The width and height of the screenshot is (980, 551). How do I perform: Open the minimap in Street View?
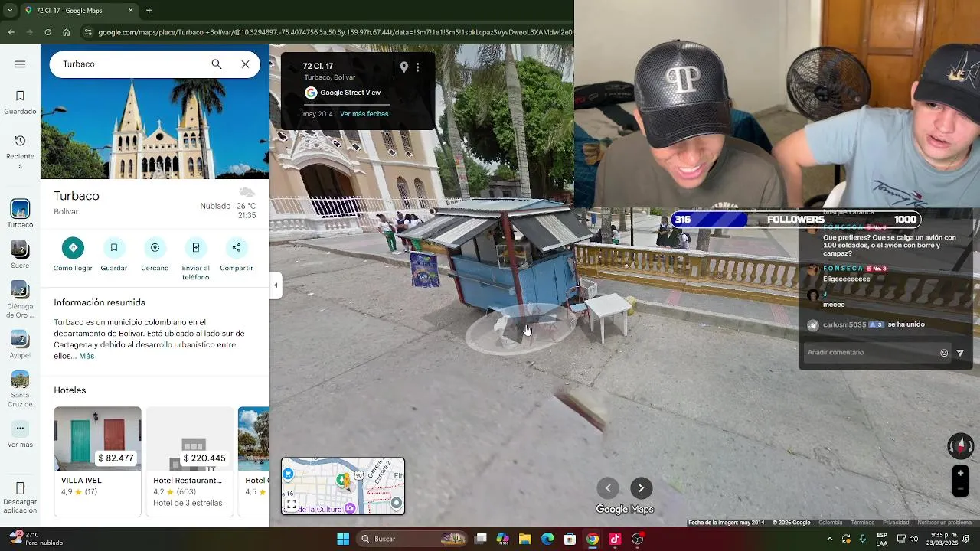(343, 486)
